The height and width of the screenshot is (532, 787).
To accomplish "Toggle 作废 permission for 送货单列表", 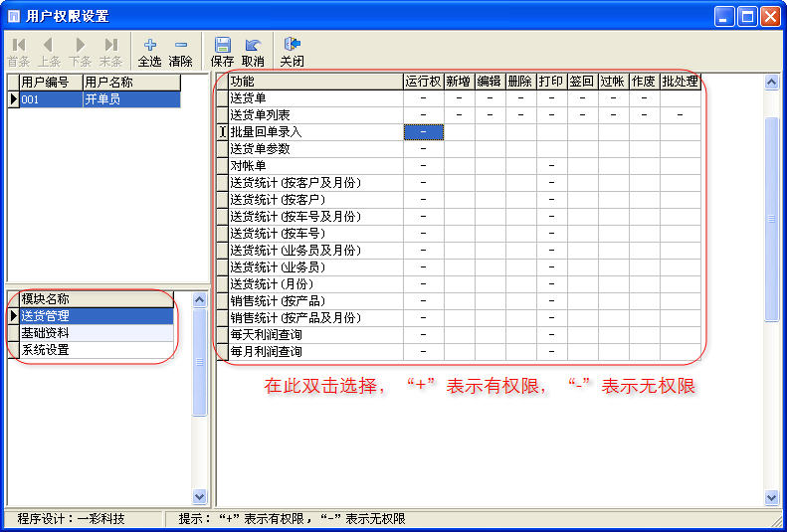I will (x=645, y=115).
